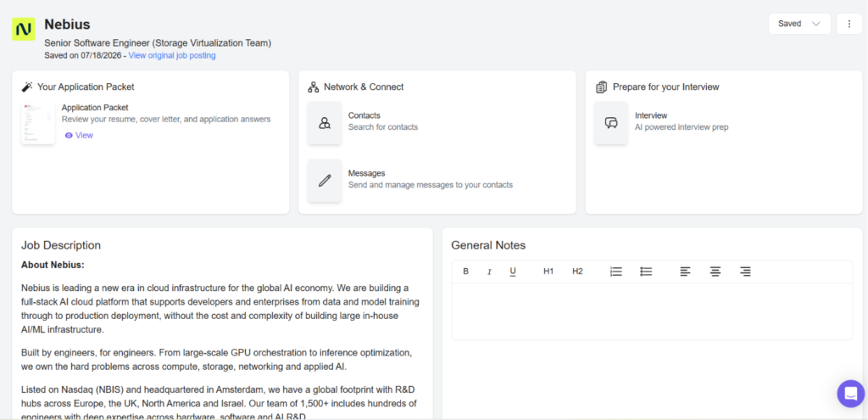Open the Interview chat bubbles icon tile
The image size is (868, 420).
click(x=611, y=123)
